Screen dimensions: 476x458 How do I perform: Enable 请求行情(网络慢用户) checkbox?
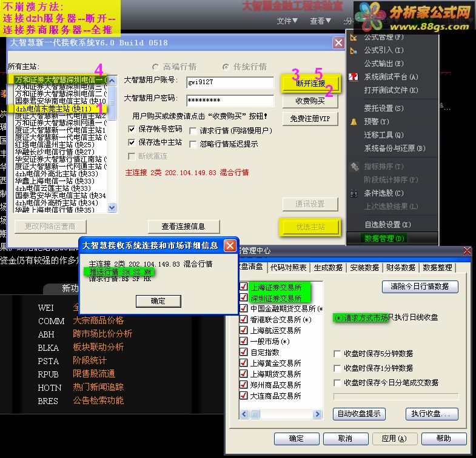coord(193,131)
